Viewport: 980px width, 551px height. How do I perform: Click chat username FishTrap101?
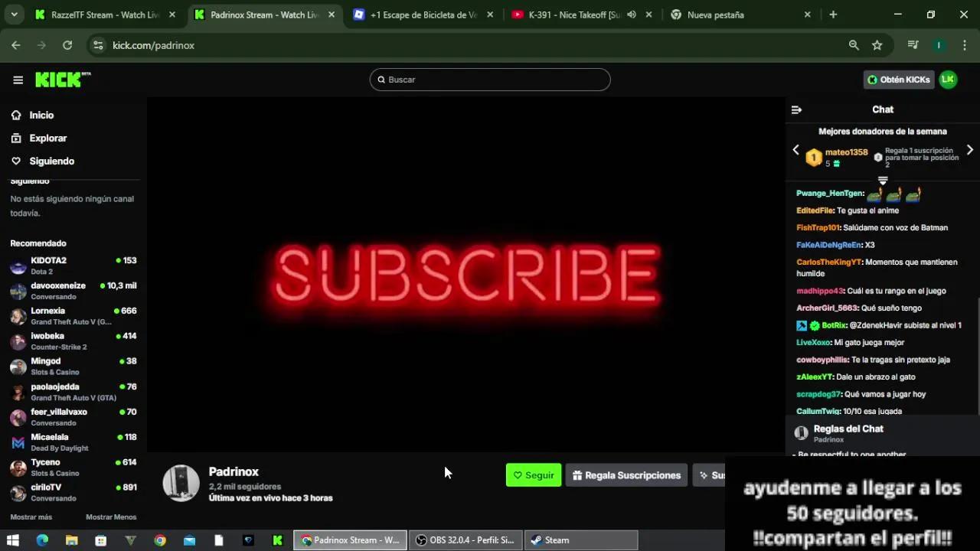pos(818,227)
